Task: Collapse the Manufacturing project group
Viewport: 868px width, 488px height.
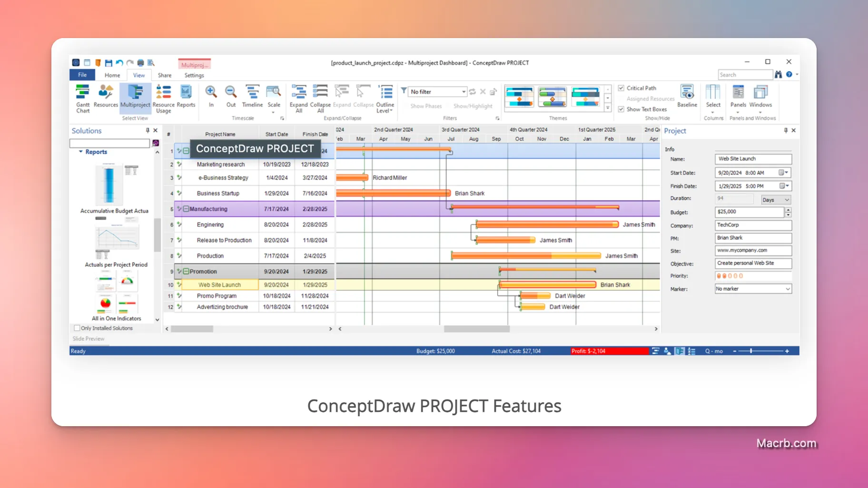Action: [x=186, y=209]
